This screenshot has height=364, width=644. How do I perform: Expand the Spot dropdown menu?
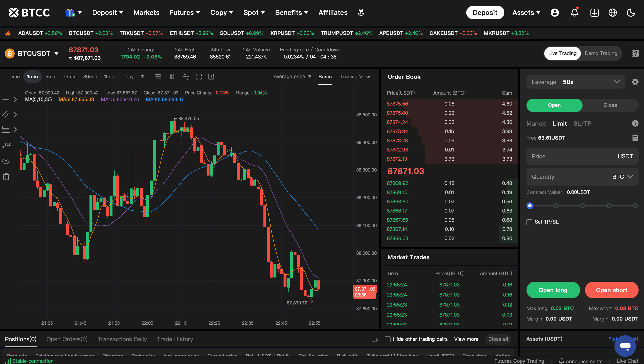click(x=254, y=13)
